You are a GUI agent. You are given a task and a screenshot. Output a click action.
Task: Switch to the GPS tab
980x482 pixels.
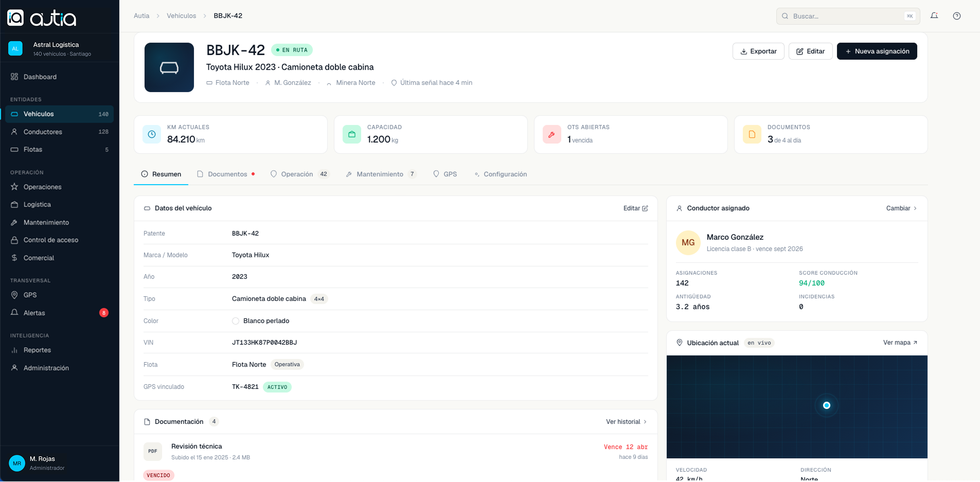pos(445,174)
